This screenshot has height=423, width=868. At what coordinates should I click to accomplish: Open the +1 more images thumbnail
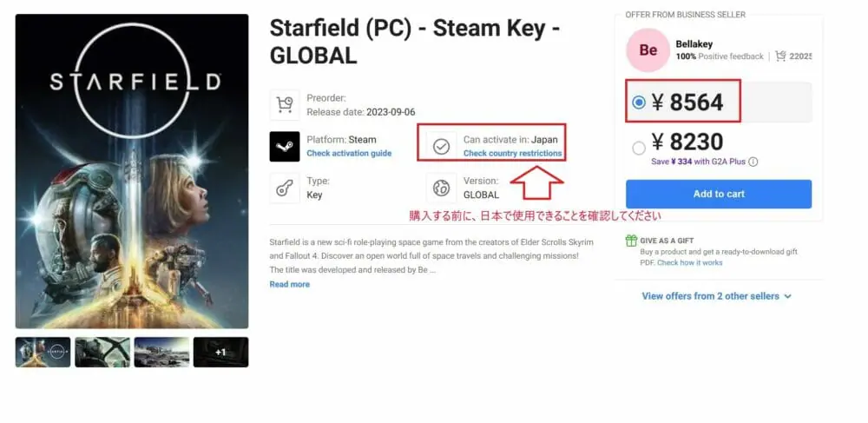click(x=220, y=352)
